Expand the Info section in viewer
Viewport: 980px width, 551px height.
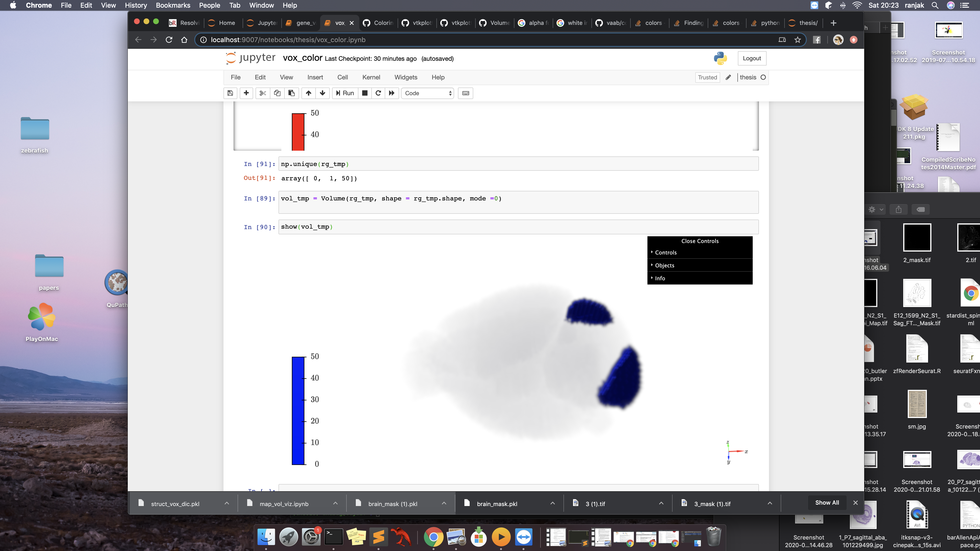click(x=700, y=278)
